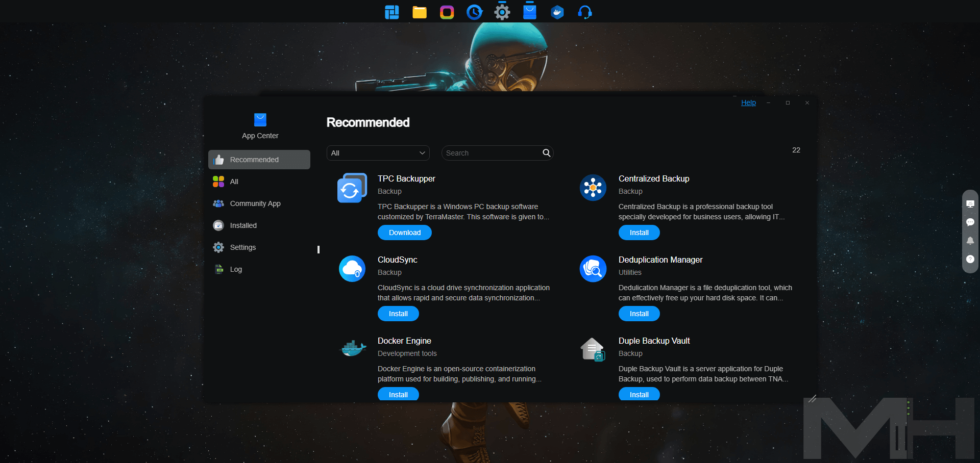The height and width of the screenshot is (463, 980).
Task: Select All category in the sidebar
Action: tap(259, 182)
